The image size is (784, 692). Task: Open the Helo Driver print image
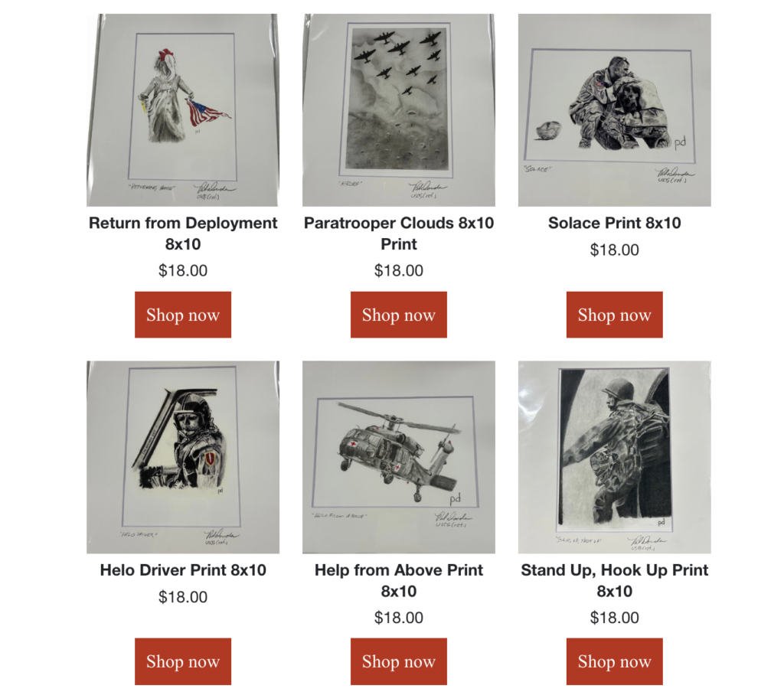(183, 457)
